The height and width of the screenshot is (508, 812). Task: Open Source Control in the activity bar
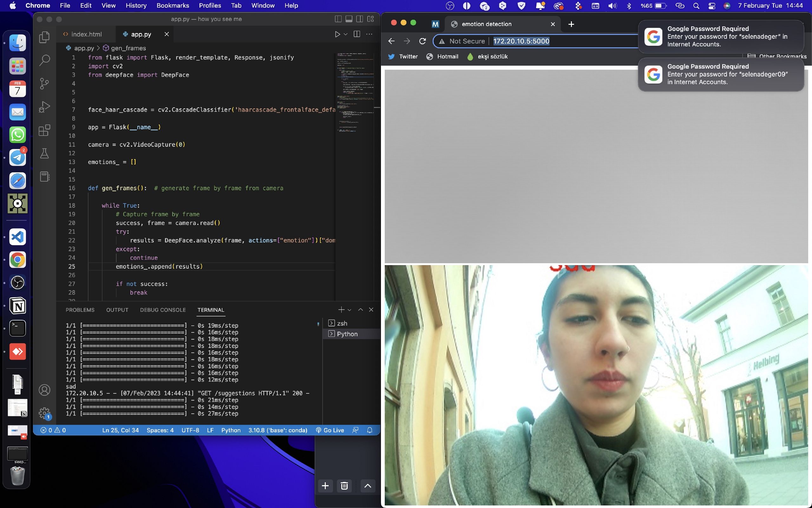click(44, 84)
